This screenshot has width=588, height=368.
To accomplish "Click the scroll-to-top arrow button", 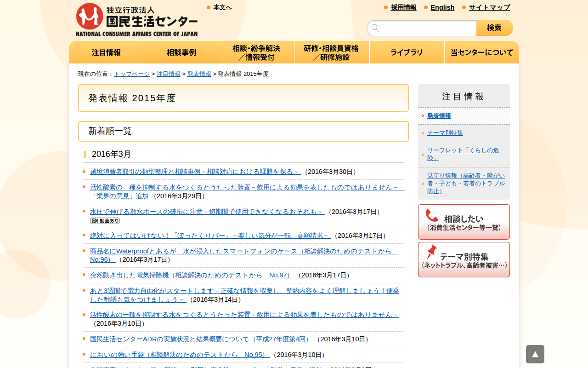I will [535, 354].
